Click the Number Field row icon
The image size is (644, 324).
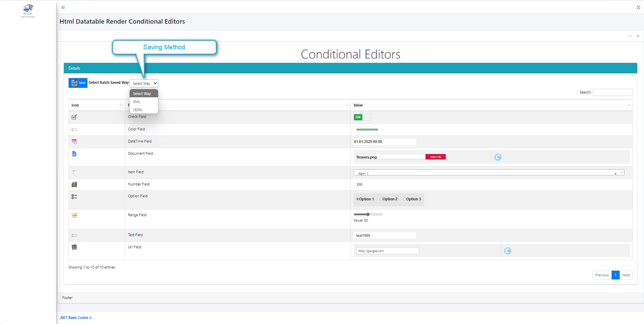click(x=74, y=184)
